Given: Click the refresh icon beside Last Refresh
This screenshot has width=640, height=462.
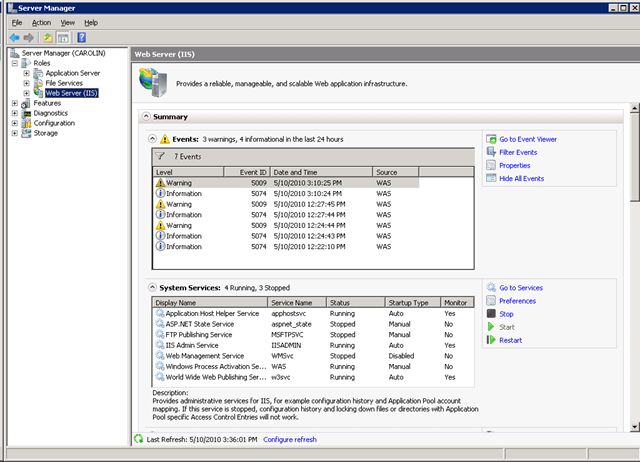Looking at the screenshot, I should pos(139,439).
